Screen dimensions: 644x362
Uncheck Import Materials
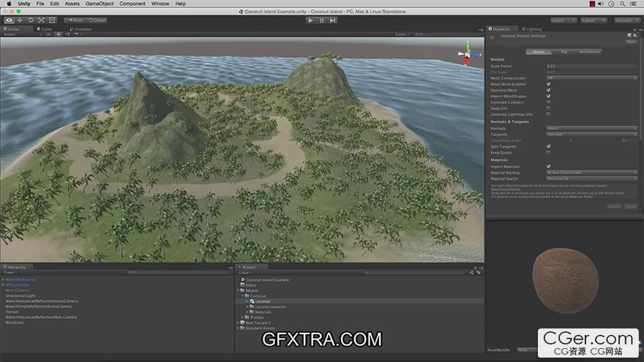pos(548,166)
